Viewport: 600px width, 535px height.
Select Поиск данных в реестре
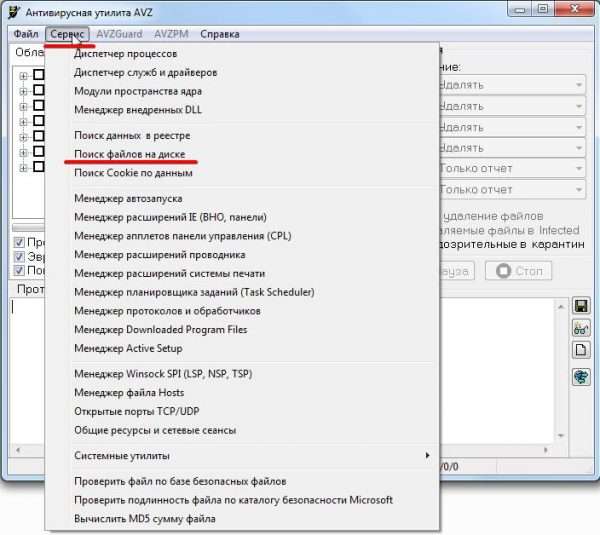click(132, 135)
